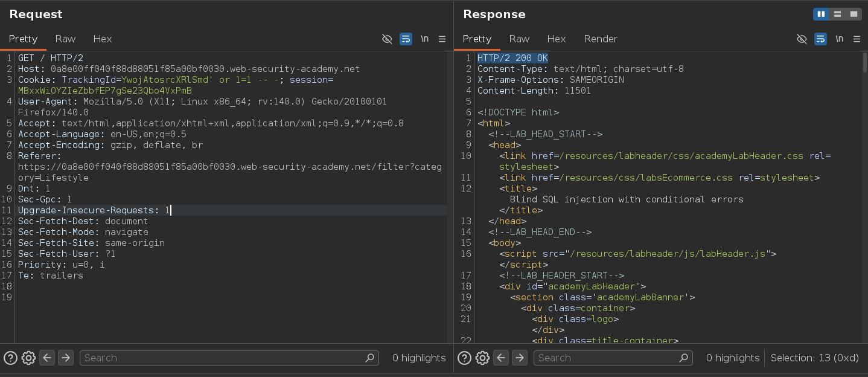Toggle line wrap in Request panel

coord(406,39)
